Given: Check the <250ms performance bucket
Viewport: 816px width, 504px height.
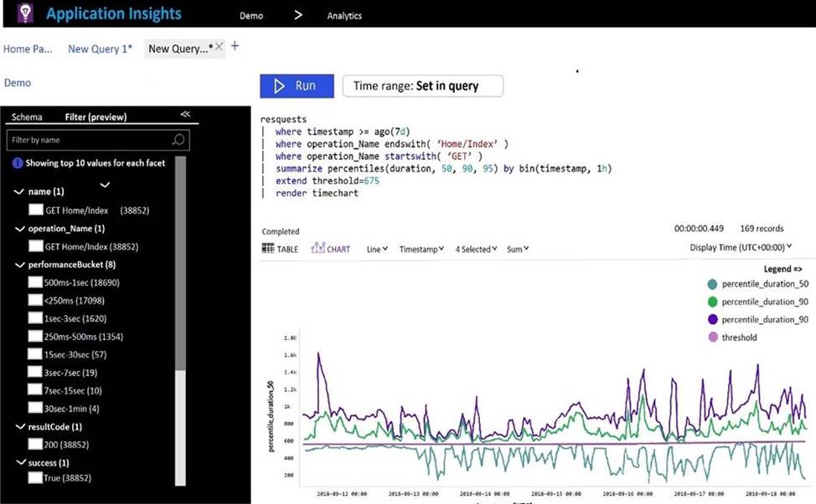Looking at the screenshot, I should [35, 301].
